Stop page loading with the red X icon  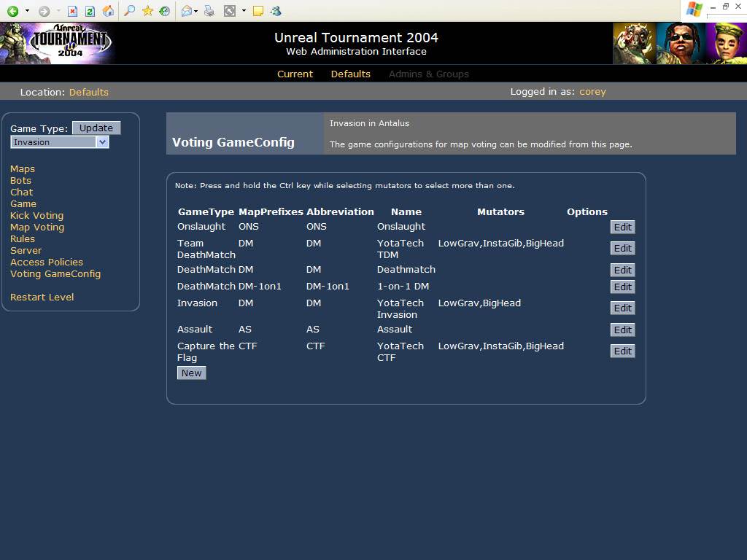coord(72,11)
